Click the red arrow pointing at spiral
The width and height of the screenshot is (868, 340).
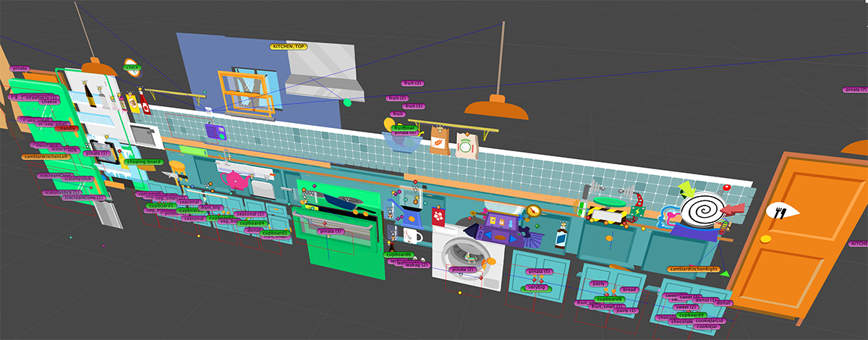(x=731, y=210)
